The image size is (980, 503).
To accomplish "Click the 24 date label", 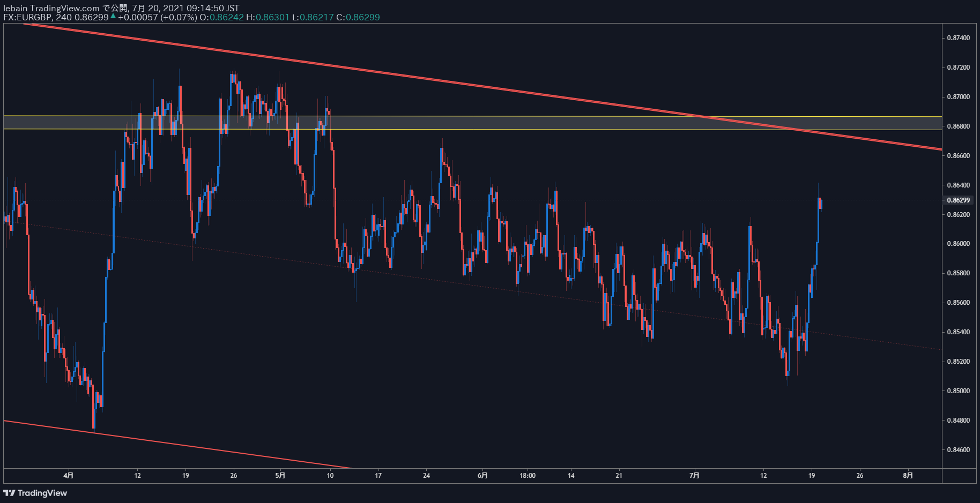I will coord(427,476).
